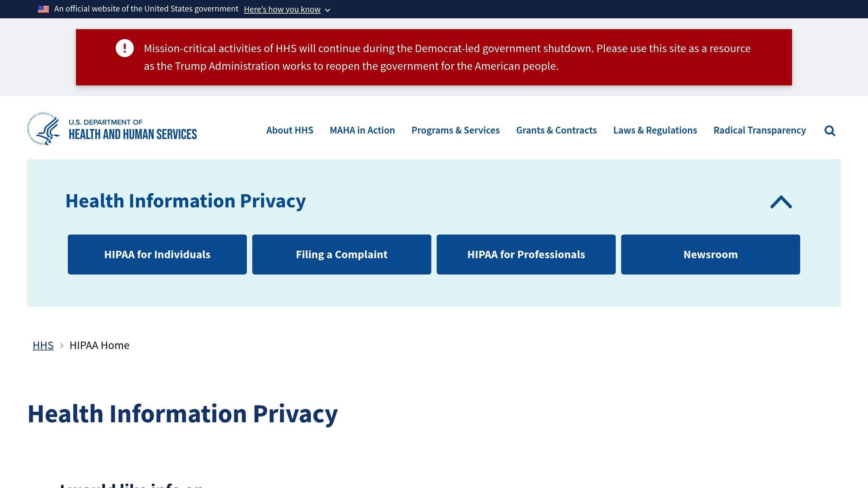Select the Programs & Services menu item
The width and height of the screenshot is (868, 488).
455,130
